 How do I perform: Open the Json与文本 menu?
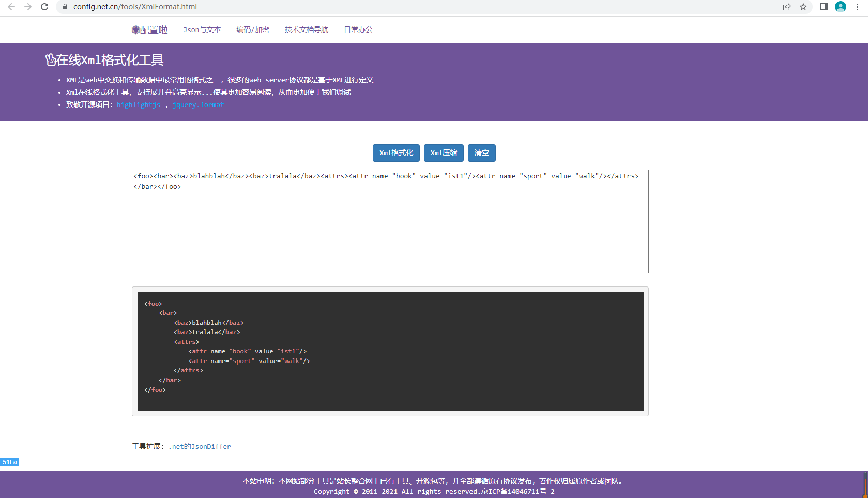[x=202, y=29]
